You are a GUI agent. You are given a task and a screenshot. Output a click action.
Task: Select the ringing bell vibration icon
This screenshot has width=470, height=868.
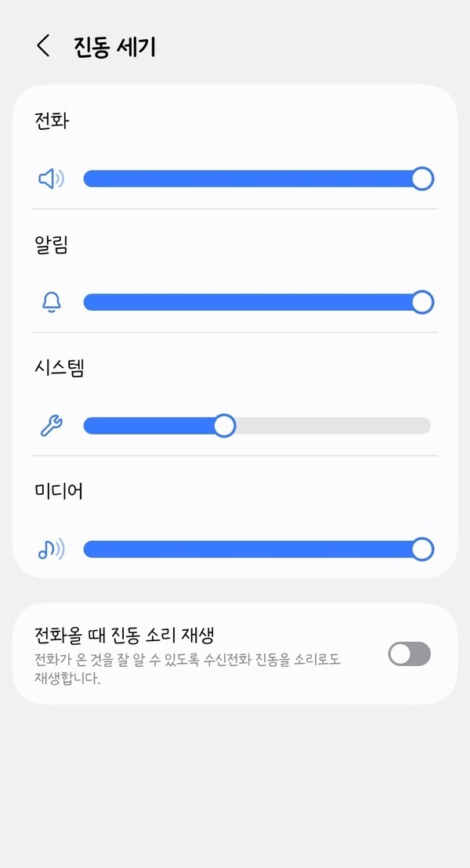(51, 302)
